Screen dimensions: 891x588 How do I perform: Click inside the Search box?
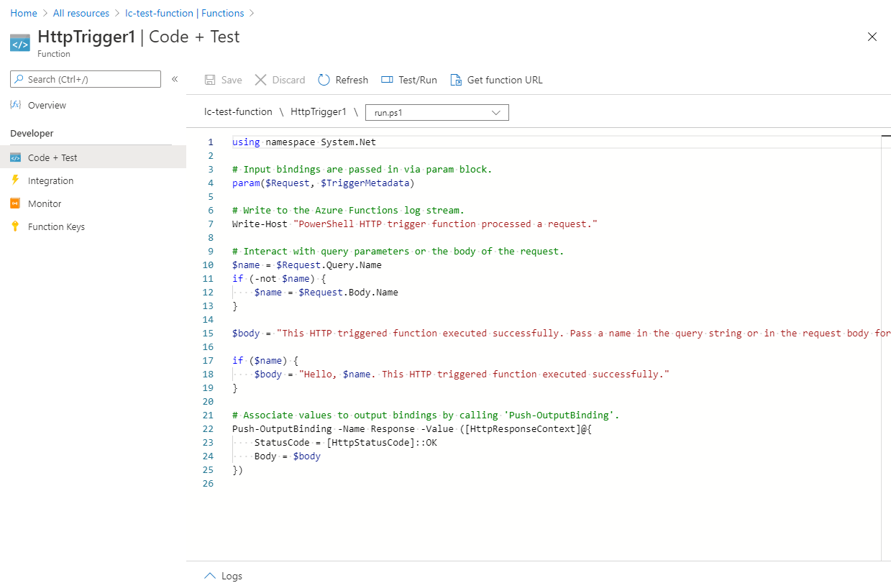[x=85, y=79]
